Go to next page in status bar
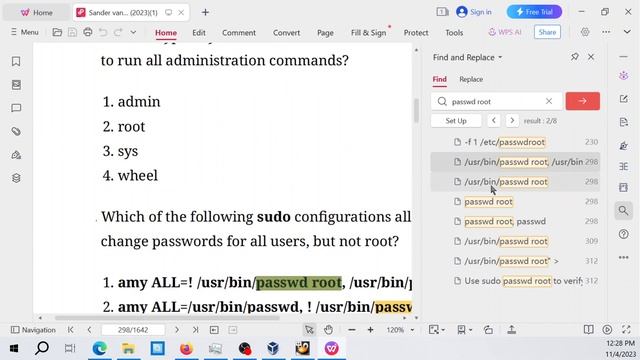Screen dimensions: 640x360 coord(177,330)
